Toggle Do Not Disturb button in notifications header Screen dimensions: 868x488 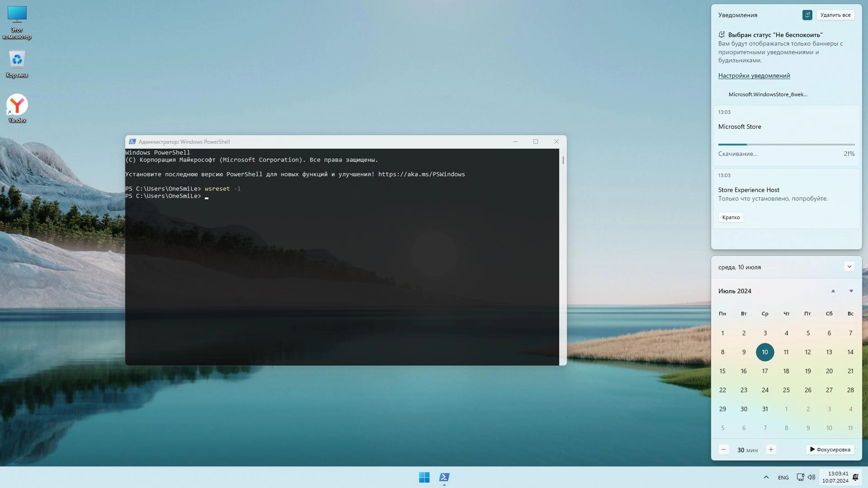click(807, 15)
